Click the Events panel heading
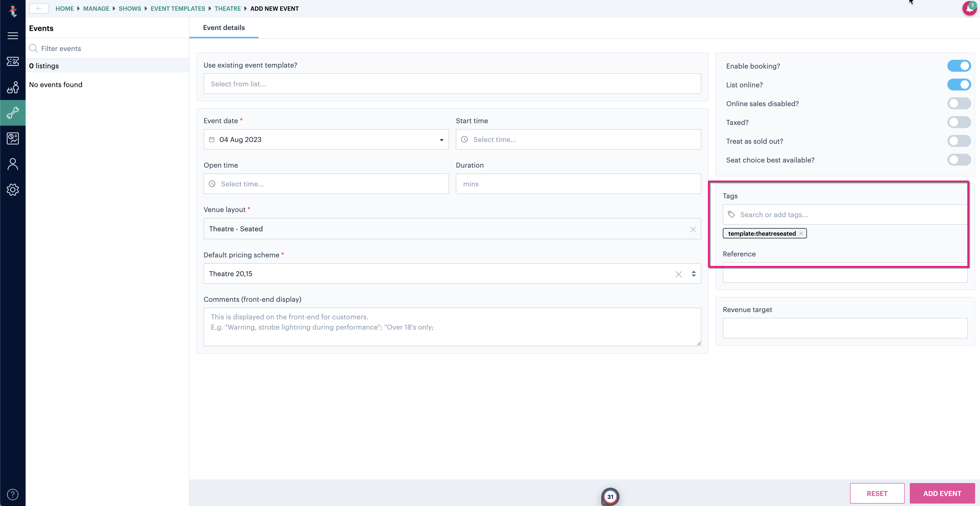Image resolution: width=980 pixels, height=506 pixels. (41, 28)
